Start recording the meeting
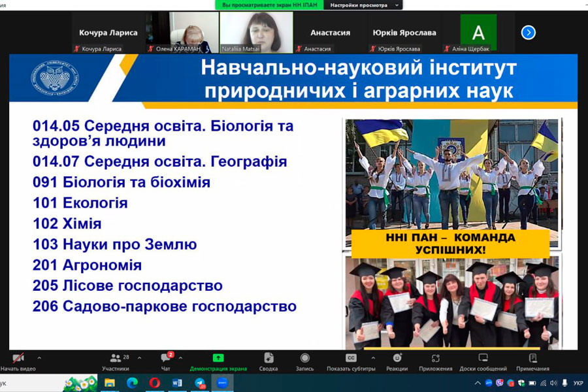 tap(305, 359)
